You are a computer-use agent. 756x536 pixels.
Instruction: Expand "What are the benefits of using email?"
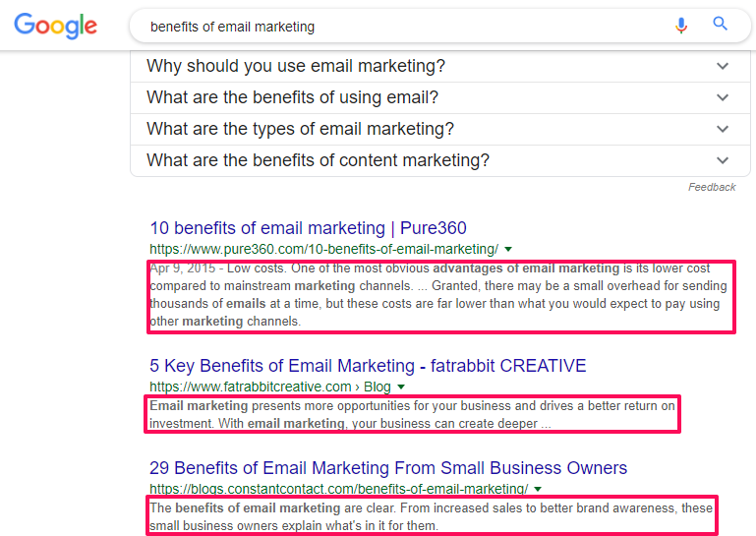coord(292,97)
